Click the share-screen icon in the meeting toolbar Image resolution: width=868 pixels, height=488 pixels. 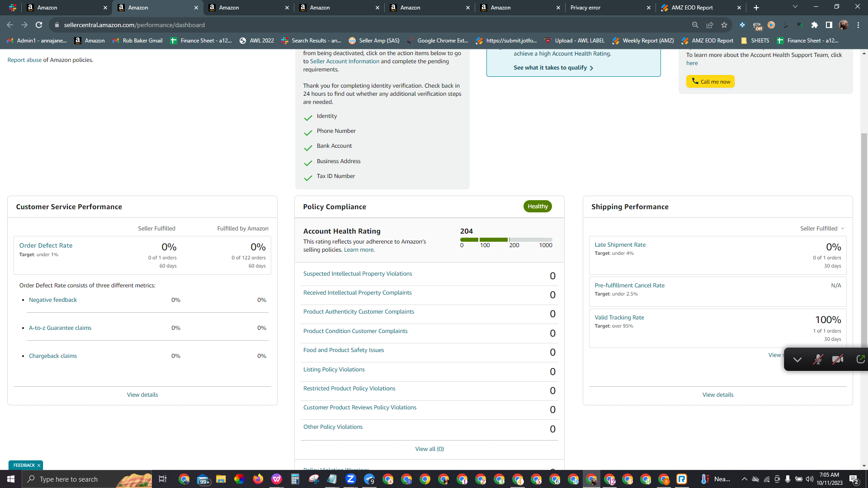(860, 360)
